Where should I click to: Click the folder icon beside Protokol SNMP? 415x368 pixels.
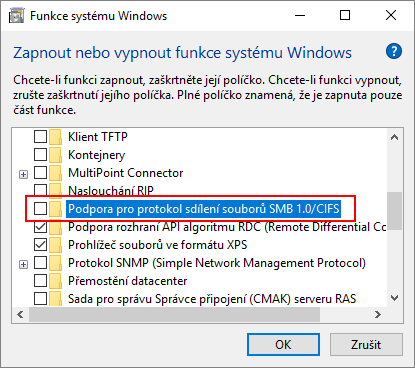point(55,263)
